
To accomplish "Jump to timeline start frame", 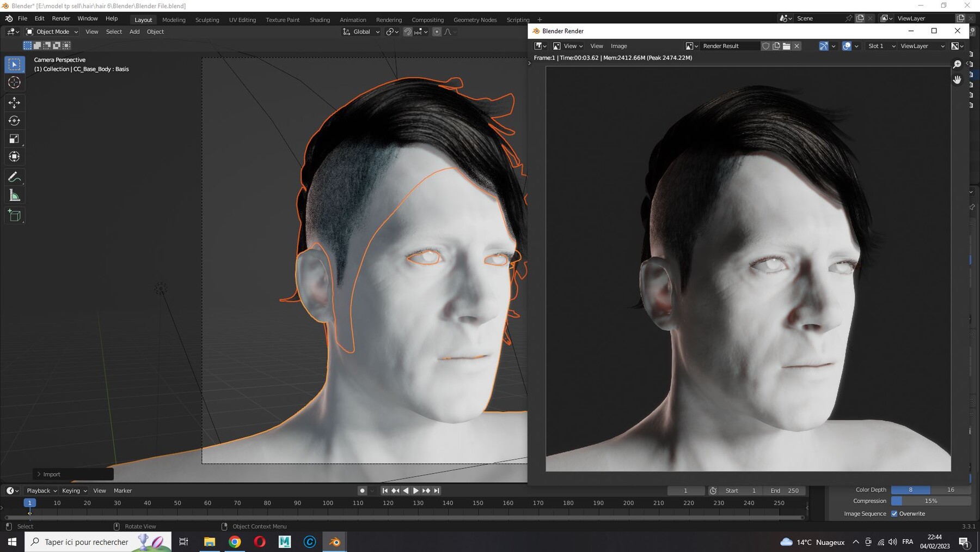I will click(x=385, y=491).
